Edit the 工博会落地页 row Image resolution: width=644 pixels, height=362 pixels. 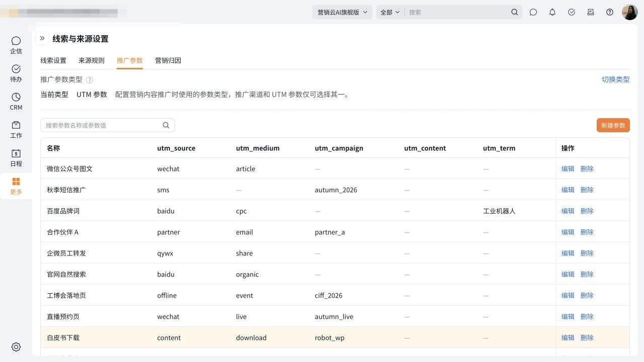[x=568, y=296]
